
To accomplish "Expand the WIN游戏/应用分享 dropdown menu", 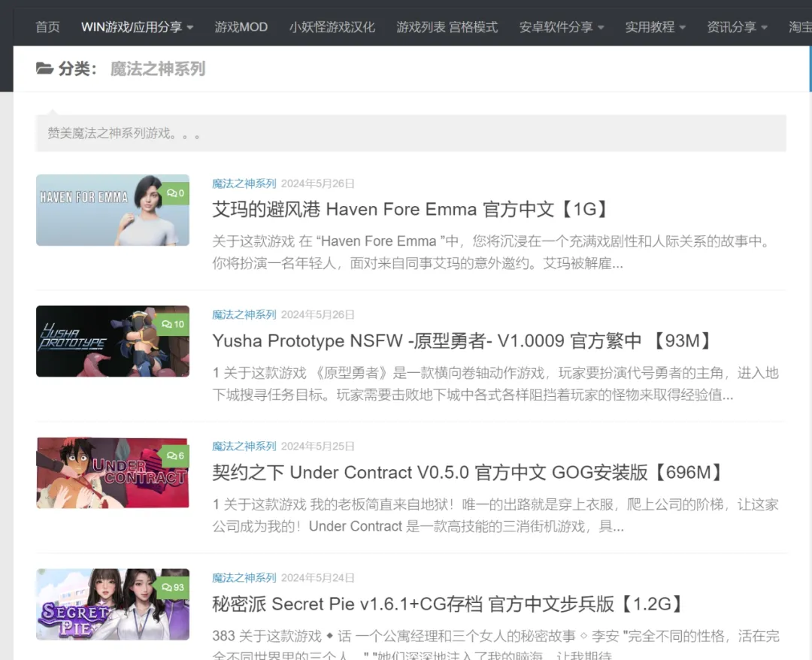I will coord(137,27).
